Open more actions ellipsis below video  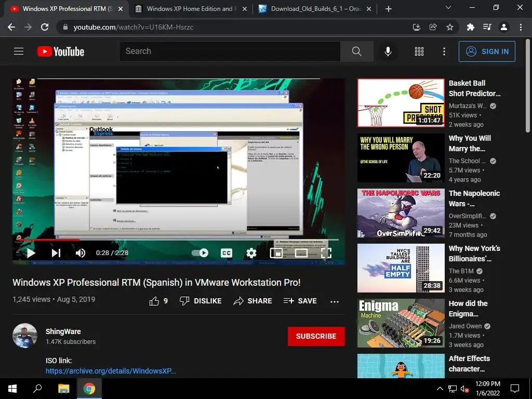335,301
